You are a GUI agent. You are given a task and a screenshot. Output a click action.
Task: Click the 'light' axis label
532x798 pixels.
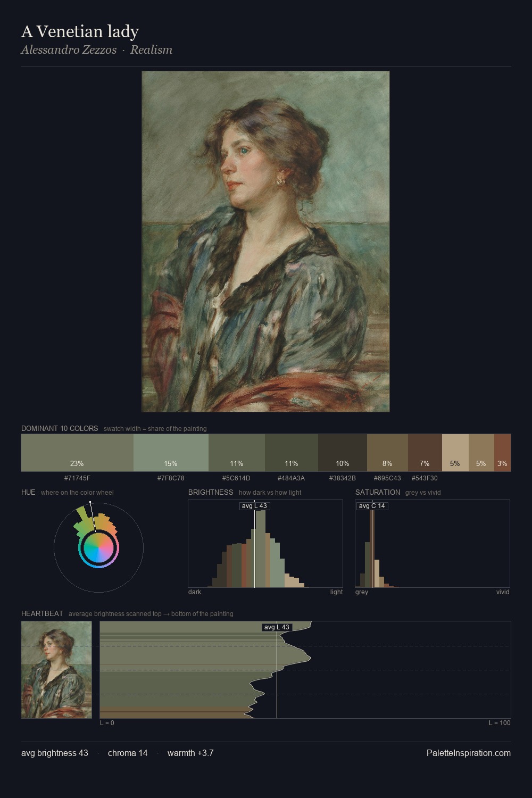pyautogui.click(x=336, y=592)
